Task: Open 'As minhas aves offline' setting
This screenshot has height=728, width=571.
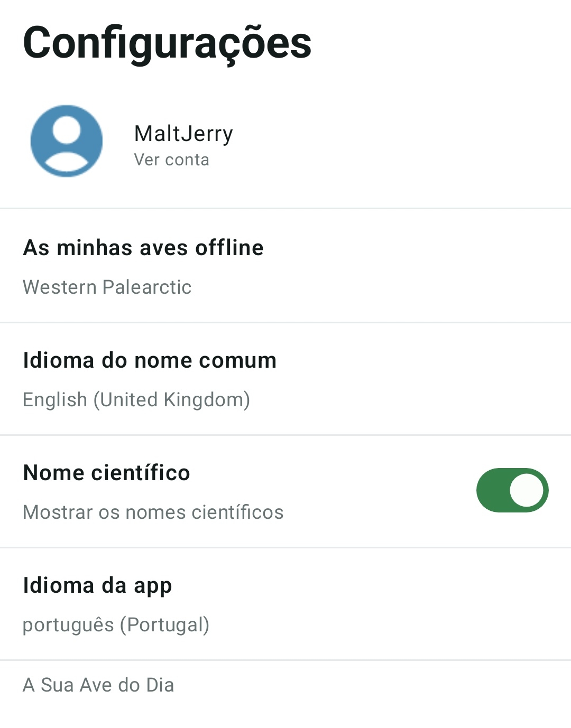Action: 143,248
